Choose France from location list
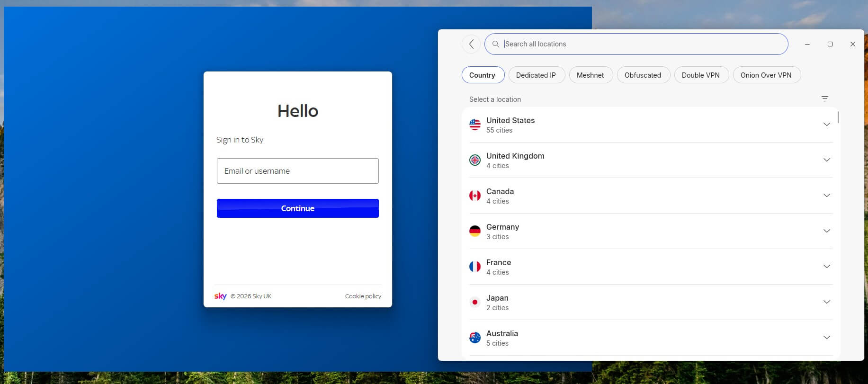868x384 pixels. click(651, 267)
